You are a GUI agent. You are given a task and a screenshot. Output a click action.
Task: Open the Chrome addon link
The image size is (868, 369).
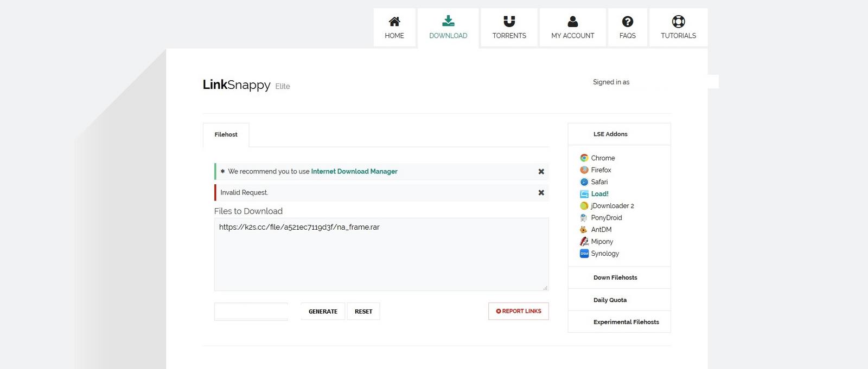coord(603,158)
